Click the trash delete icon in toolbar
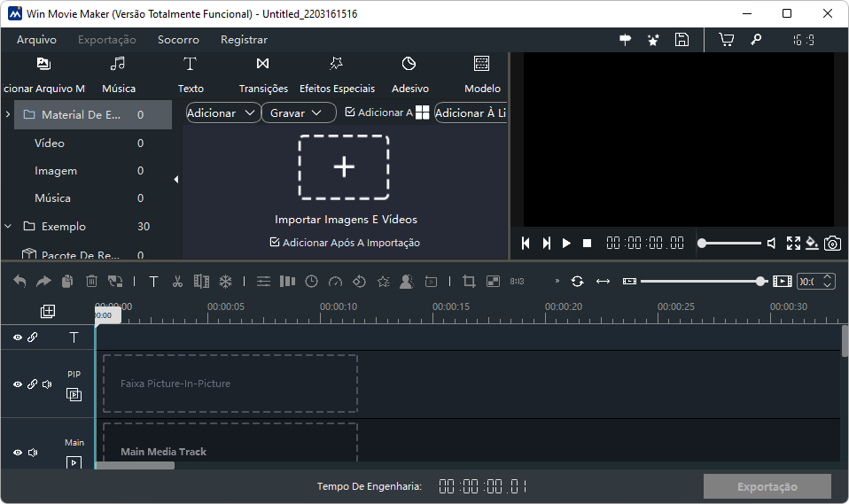Screen dimensions: 849x504 click(x=91, y=282)
